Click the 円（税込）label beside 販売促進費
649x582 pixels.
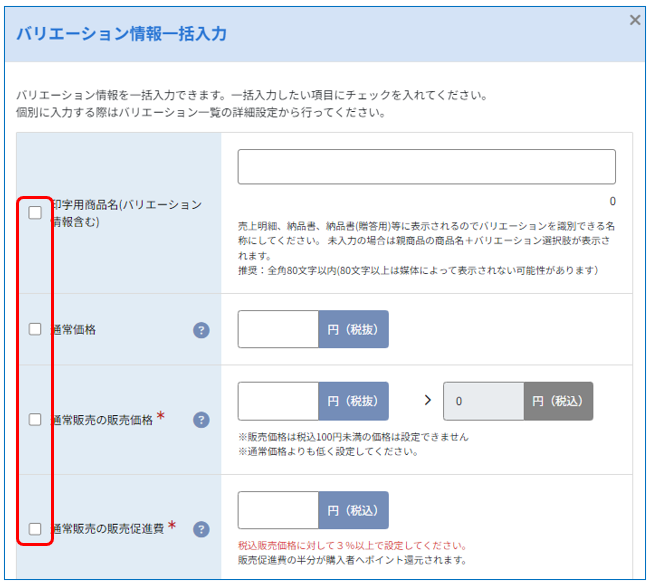point(353,510)
